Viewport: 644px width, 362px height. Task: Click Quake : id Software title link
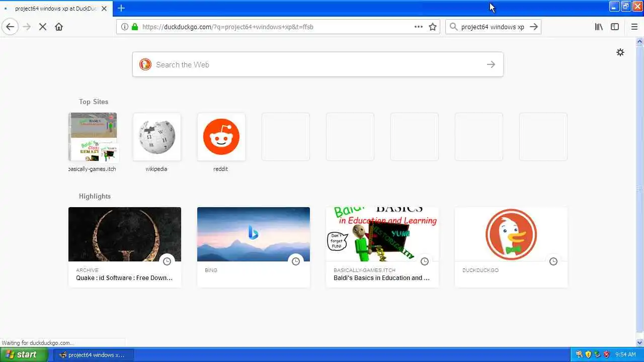[124, 278]
